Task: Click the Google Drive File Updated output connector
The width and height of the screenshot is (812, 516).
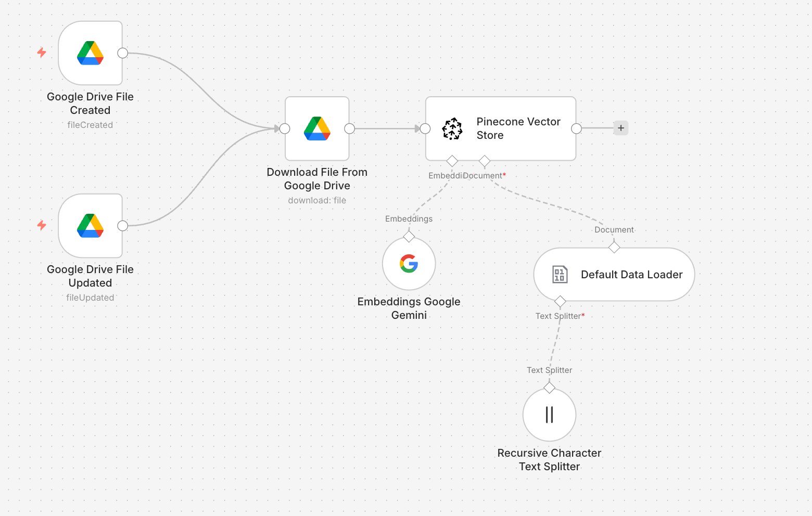Action: click(x=123, y=226)
